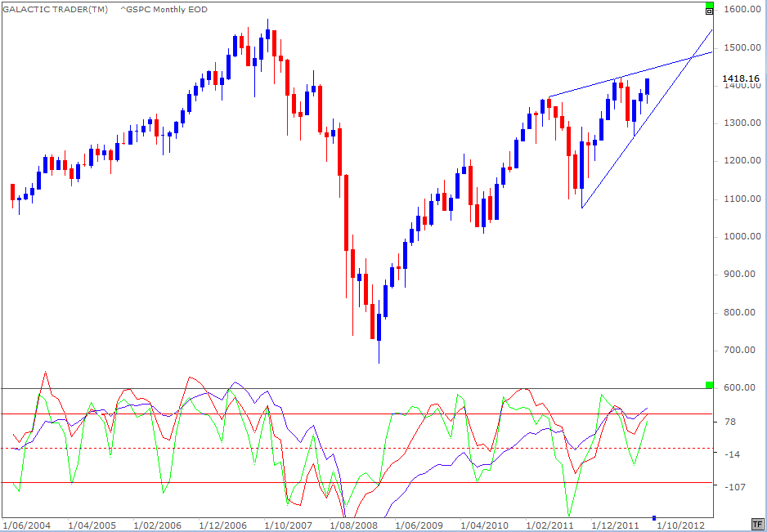This screenshot has height=532, width=767.
Task: Click the maximize-pane icon beside 1600.00
Action: [x=709, y=11]
